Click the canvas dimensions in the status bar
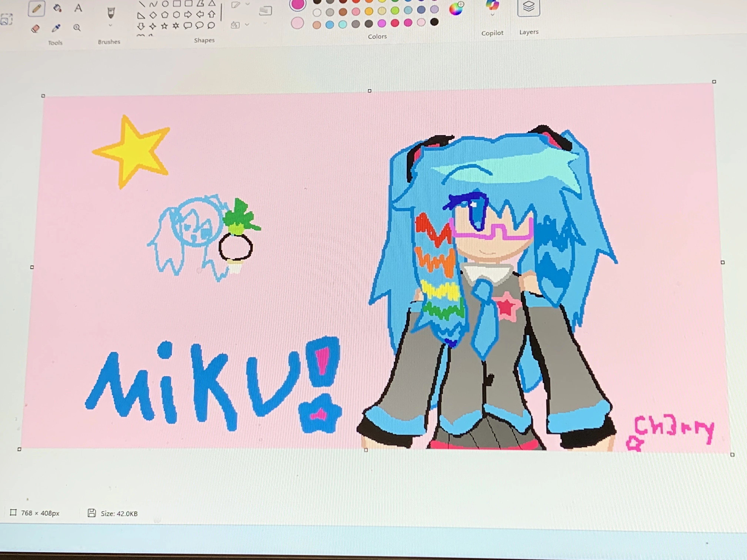This screenshot has height=560, width=747. (39, 513)
